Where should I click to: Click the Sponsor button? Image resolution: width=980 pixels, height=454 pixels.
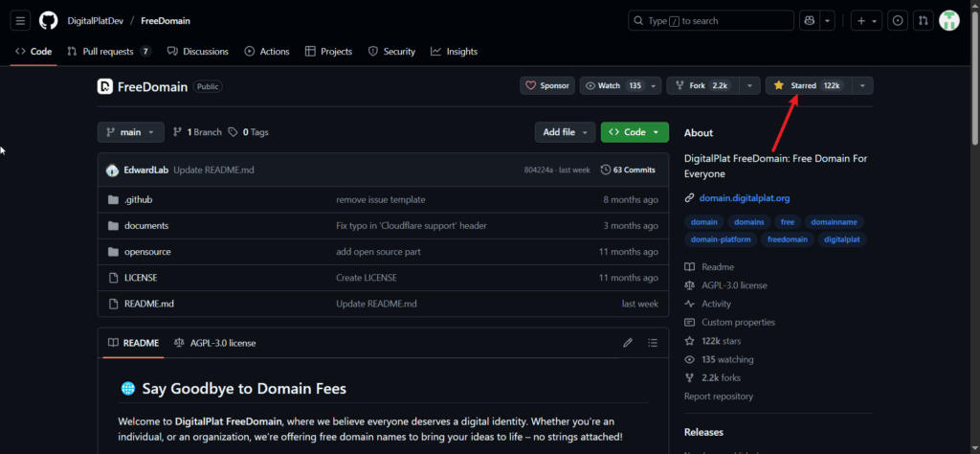[x=547, y=86]
